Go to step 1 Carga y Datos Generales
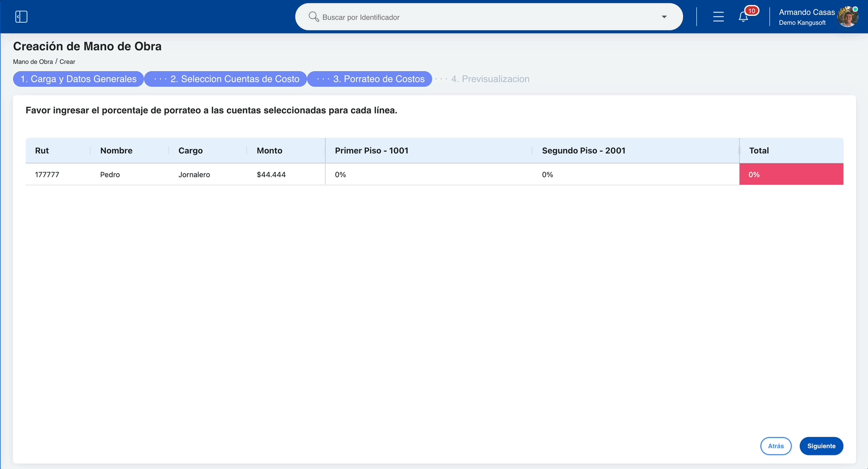Image resolution: width=868 pixels, height=469 pixels. 78,79
